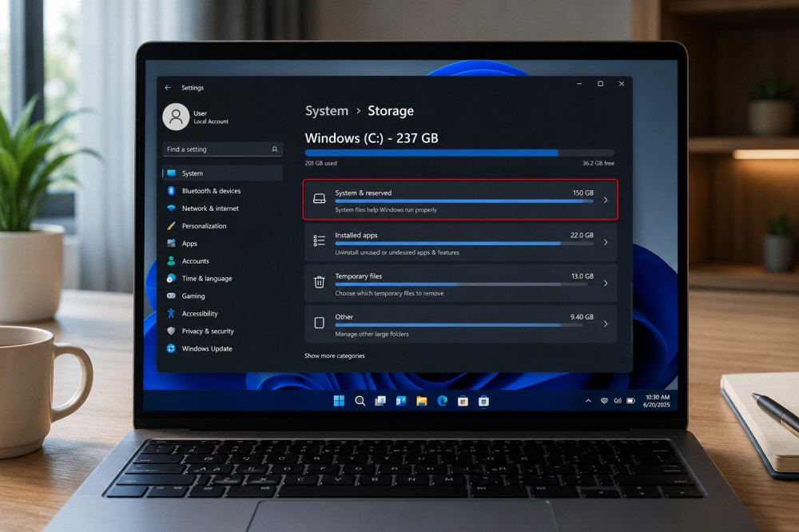Open the Installed apps storage row
The width and height of the screenshot is (799, 532).
tap(461, 243)
